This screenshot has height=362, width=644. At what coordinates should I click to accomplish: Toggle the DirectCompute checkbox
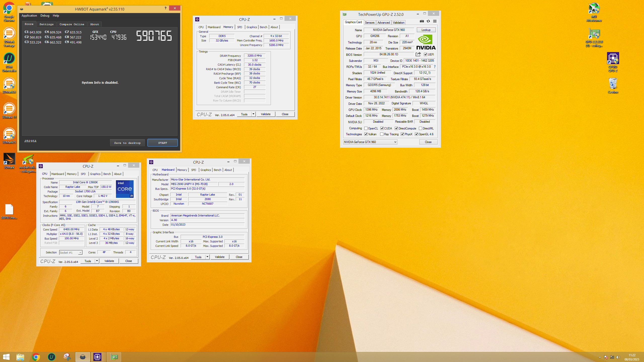tap(396, 128)
